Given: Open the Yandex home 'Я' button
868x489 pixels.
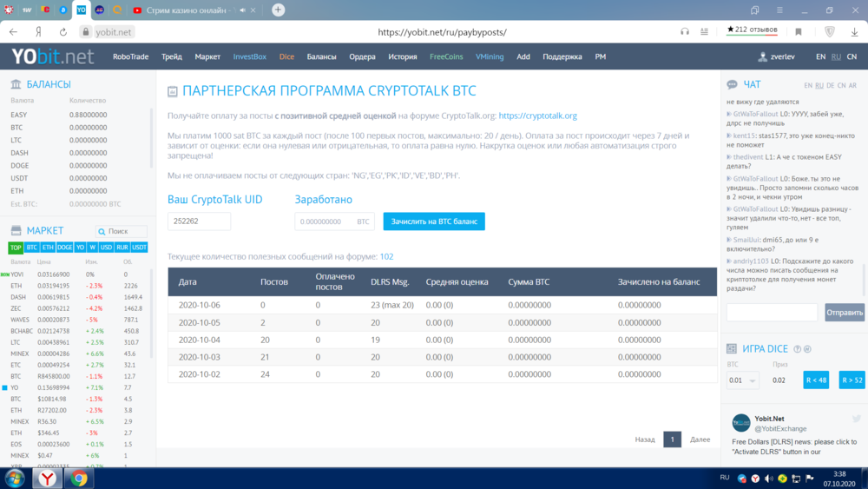Looking at the screenshot, I should 38,32.
